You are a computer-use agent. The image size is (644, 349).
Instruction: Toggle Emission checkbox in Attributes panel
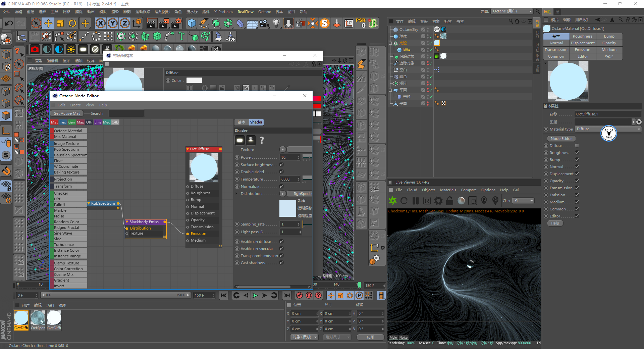577,195
